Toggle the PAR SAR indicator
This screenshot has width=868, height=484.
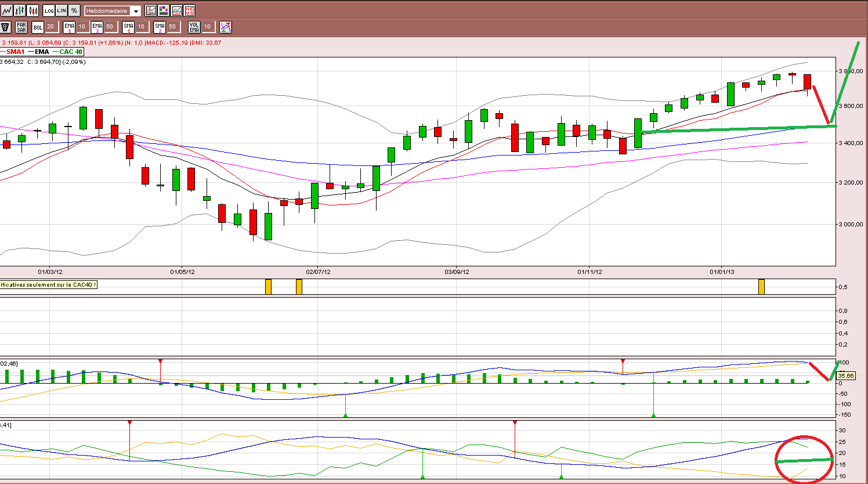click(21, 27)
